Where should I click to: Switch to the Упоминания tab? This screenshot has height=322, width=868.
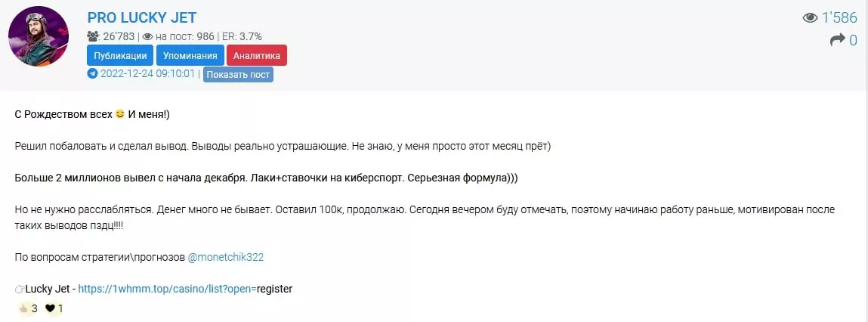coord(190,55)
